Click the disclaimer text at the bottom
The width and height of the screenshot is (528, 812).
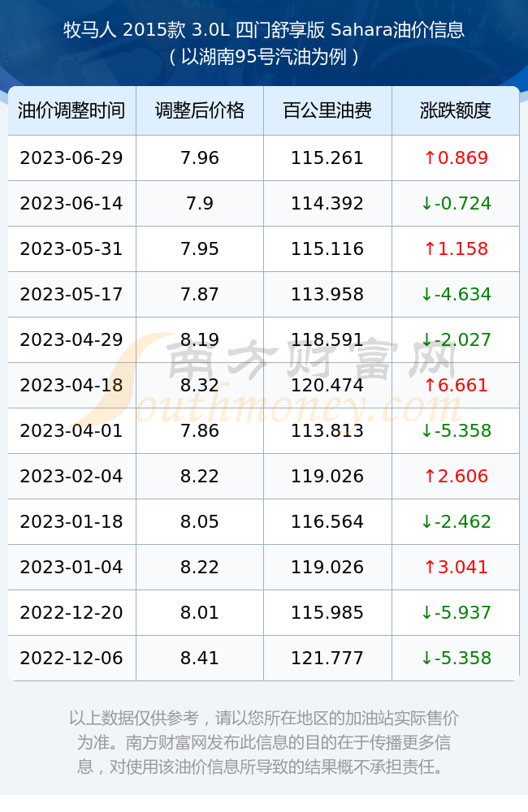point(264,742)
